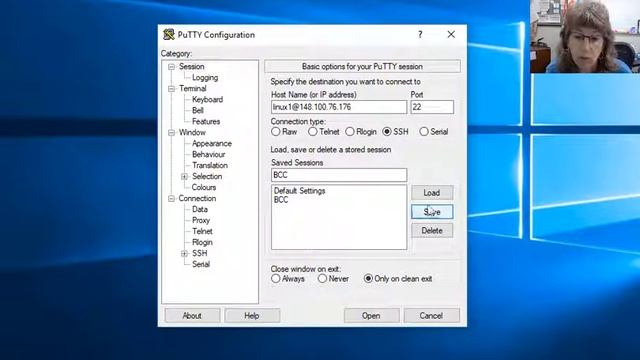Viewport: 640px width, 360px height.
Task: Open the Selection settings category
Action: click(x=207, y=177)
